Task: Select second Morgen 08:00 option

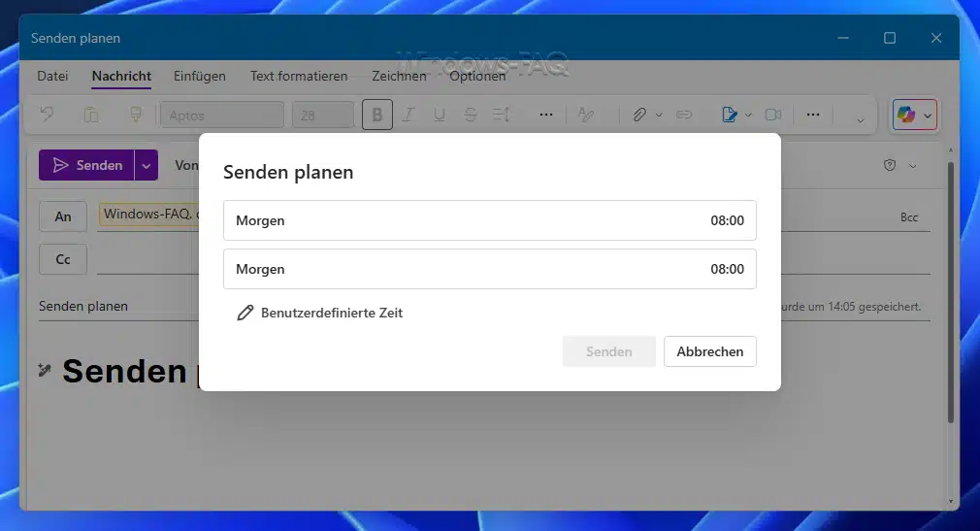Action: (x=490, y=269)
